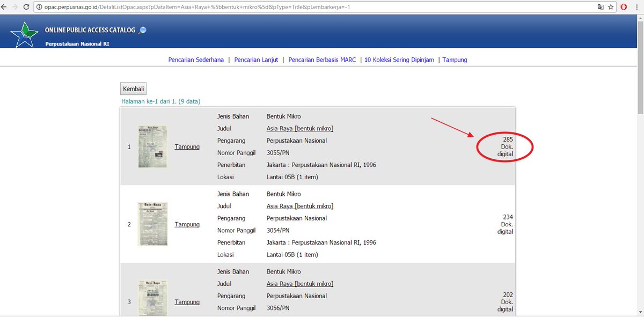Open newspaper thumbnail for record 1
The width and height of the screenshot is (644, 317).
152,146
